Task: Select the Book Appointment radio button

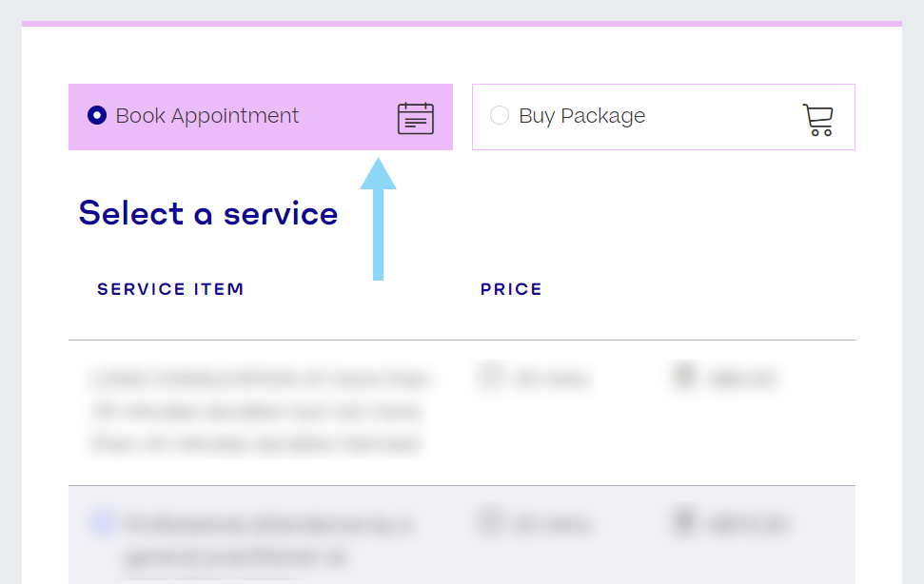Action: pos(97,116)
